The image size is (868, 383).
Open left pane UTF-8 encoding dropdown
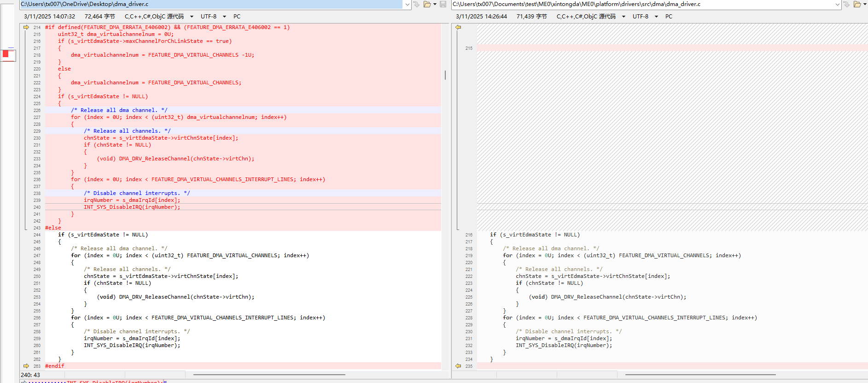(224, 17)
